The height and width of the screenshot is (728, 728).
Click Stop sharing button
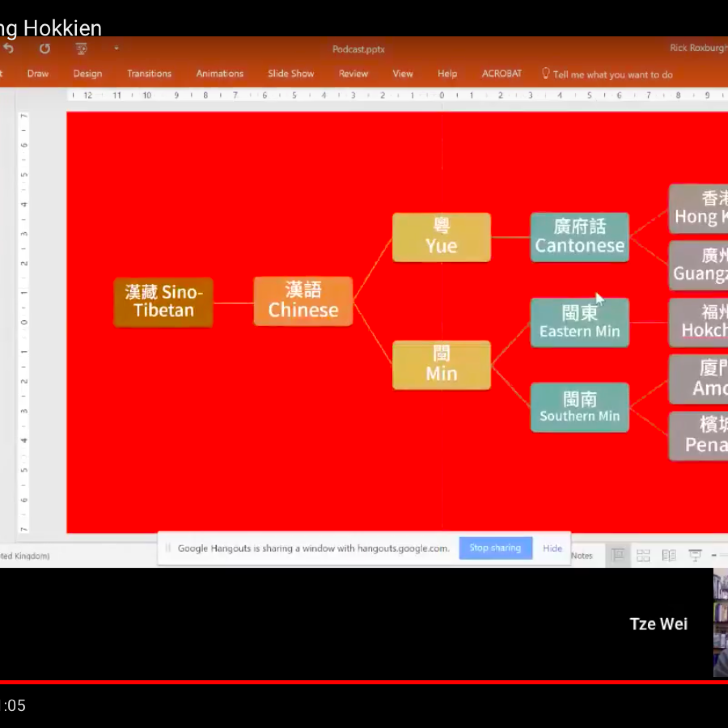pyautogui.click(x=495, y=548)
